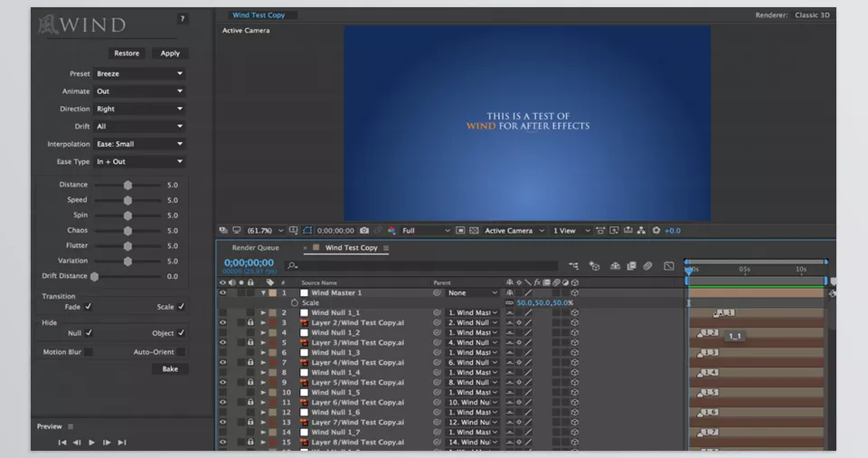This screenshot has height=458, width=868.
Task: Adjust the Drift Distance slider handle
Action: point(95,276)
